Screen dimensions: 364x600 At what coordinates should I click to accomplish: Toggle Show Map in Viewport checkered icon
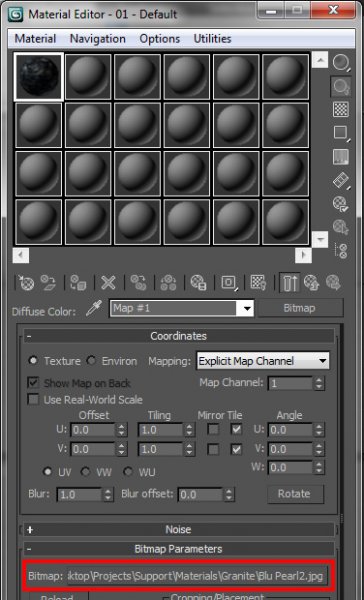click(259, 283)
